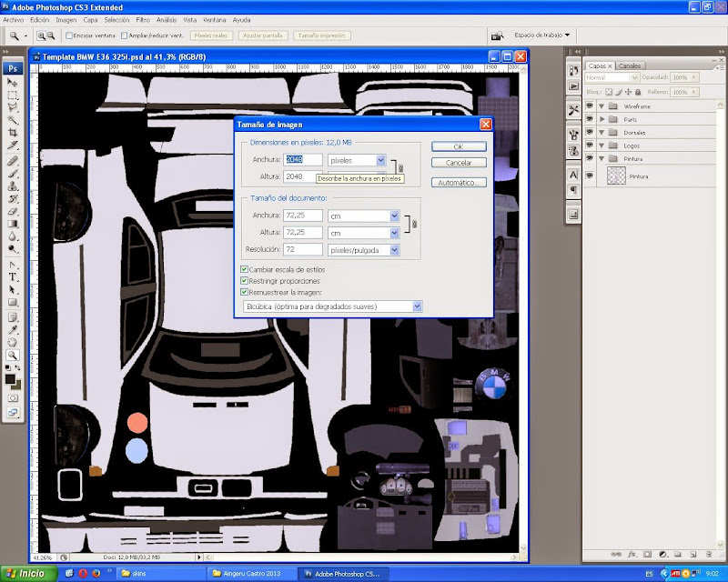Switch to the Canales tab
Image resolution: width=728 pixels, height=582 pixels.
coord(630,65)
